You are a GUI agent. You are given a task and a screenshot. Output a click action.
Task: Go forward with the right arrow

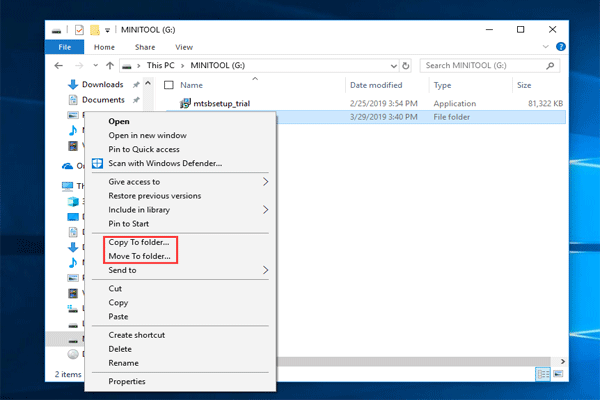(x=79, y=65)
